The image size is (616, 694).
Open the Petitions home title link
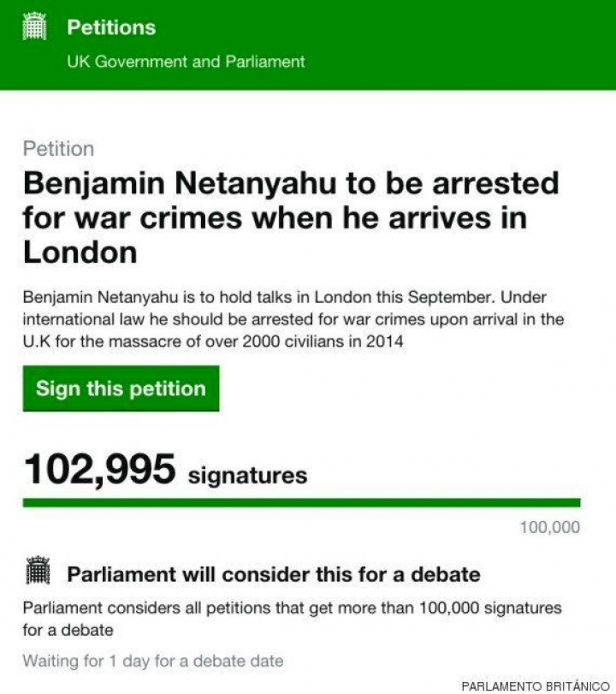point(111,27)
